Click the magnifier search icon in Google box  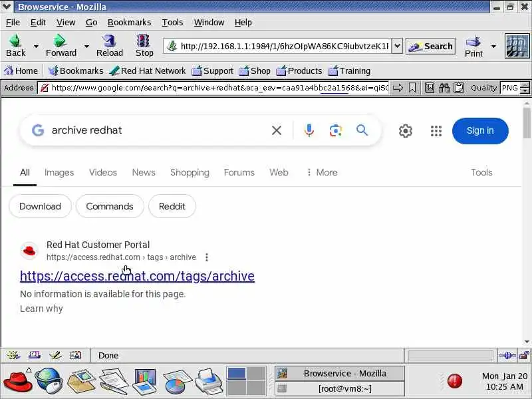coord(362,130)
